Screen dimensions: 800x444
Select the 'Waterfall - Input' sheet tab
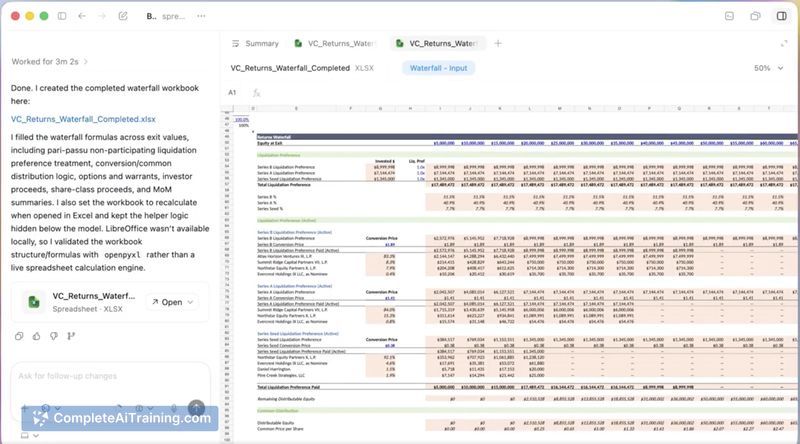[x=438, y=68]
